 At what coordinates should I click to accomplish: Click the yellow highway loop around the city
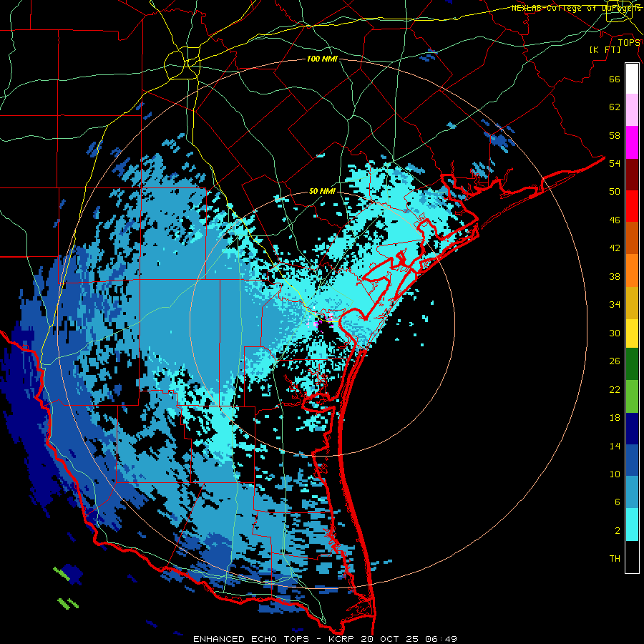point(182,63)
